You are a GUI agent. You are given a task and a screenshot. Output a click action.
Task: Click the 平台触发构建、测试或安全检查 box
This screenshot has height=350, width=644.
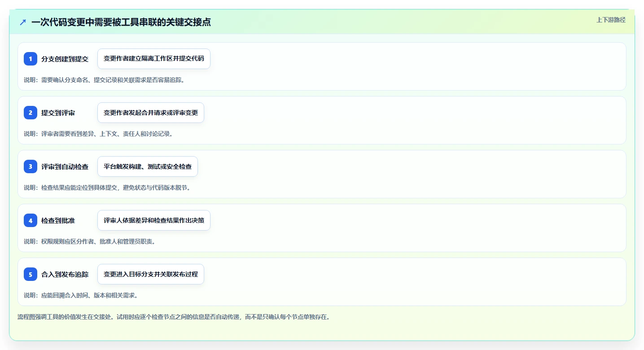148,166
